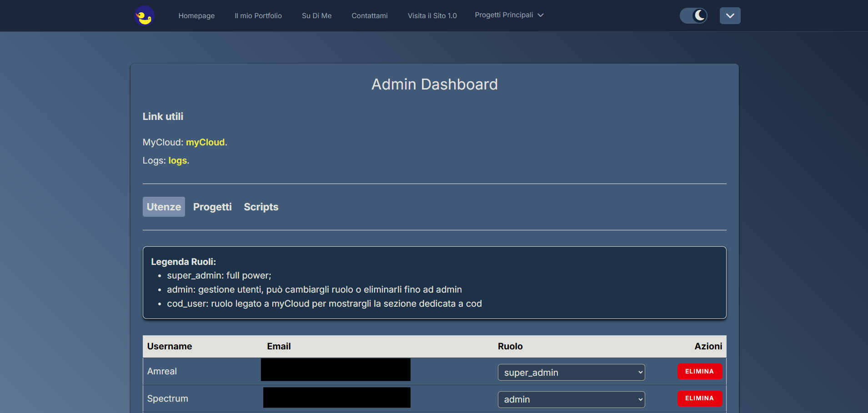The image size is (868, 413).
Task: Switch to the Scripts tab
Action: [x=261, y=207]
